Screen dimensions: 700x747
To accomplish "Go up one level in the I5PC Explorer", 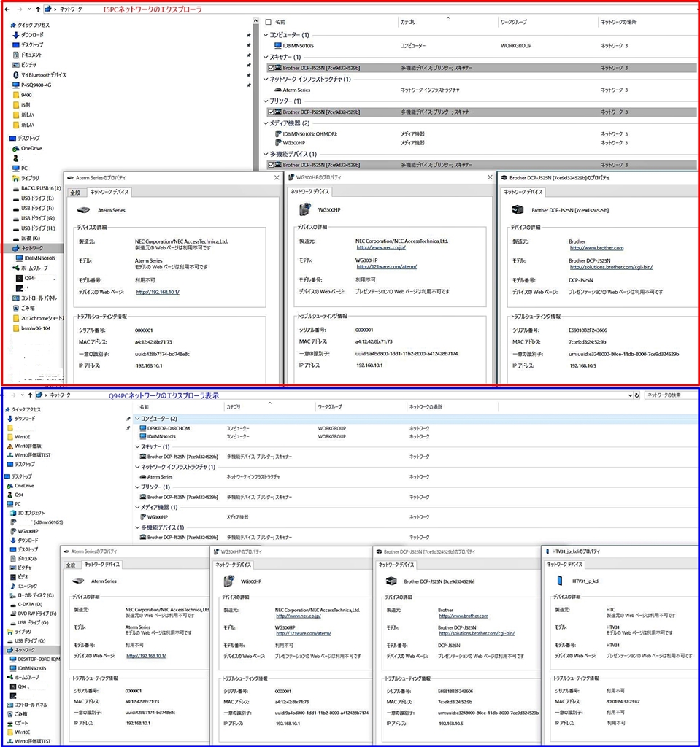I will 38,9.
